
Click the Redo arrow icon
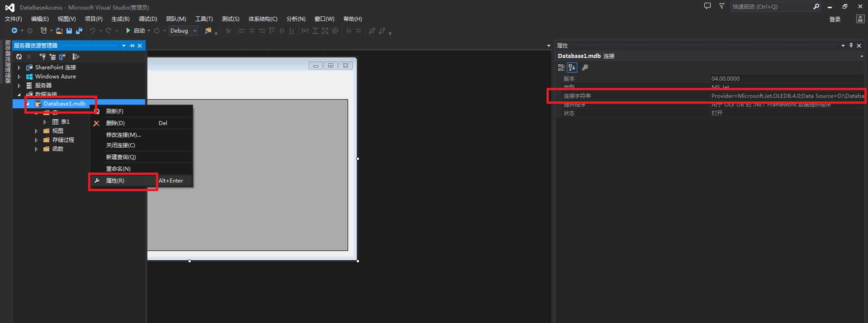click(x=109, y=31)
